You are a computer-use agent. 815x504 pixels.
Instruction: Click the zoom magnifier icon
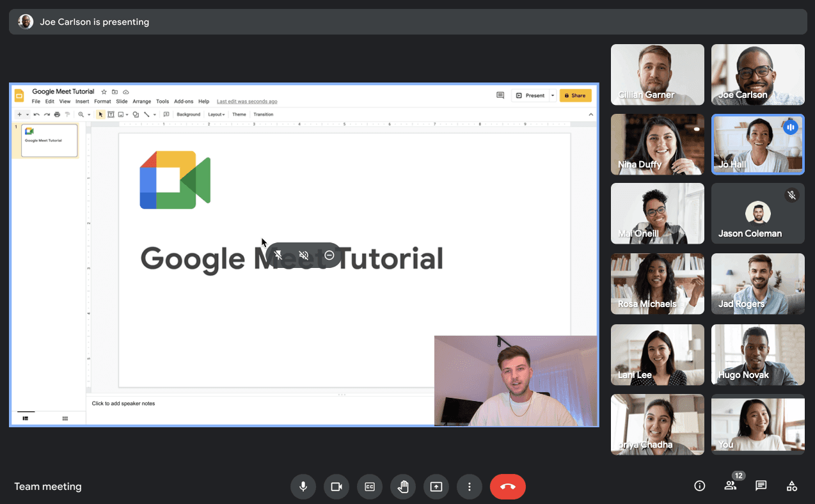click(81, 114)
